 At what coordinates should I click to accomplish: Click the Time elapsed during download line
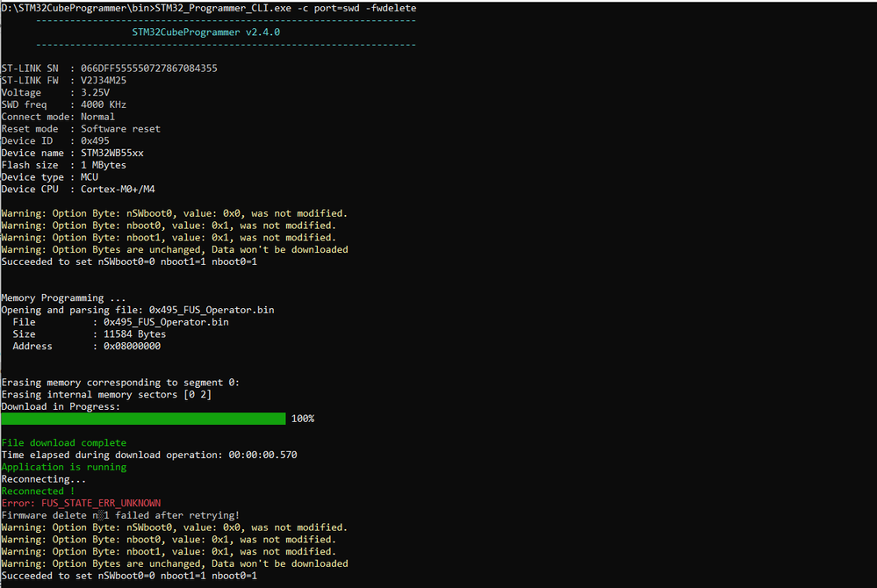tap(149, 455)
